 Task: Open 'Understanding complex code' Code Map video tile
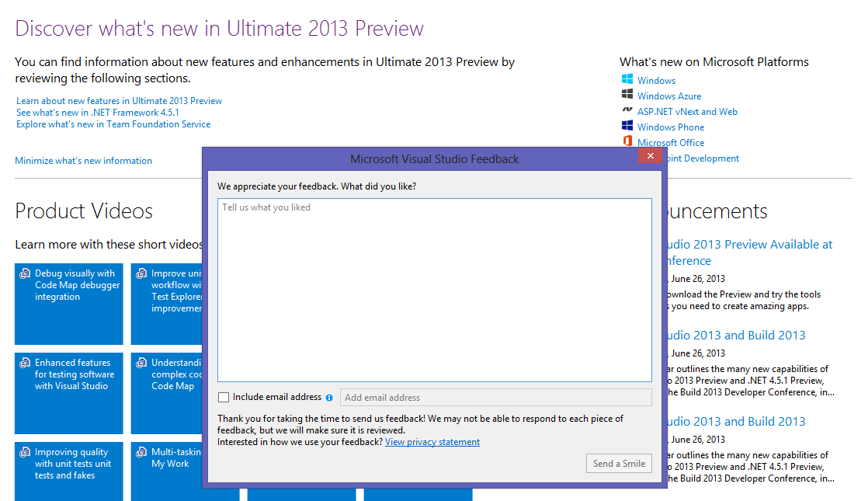pos(167,393)
